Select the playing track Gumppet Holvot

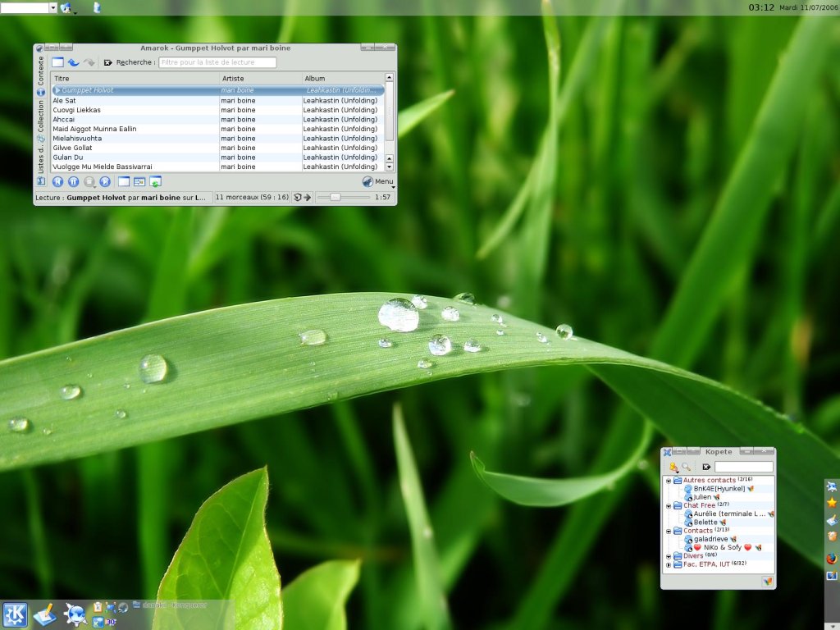pos(218,90)
